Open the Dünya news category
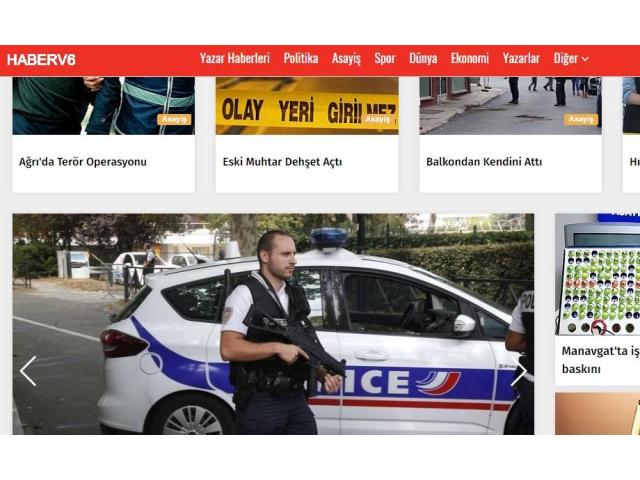This screenshot has width=640, height=480. point(423,58)
